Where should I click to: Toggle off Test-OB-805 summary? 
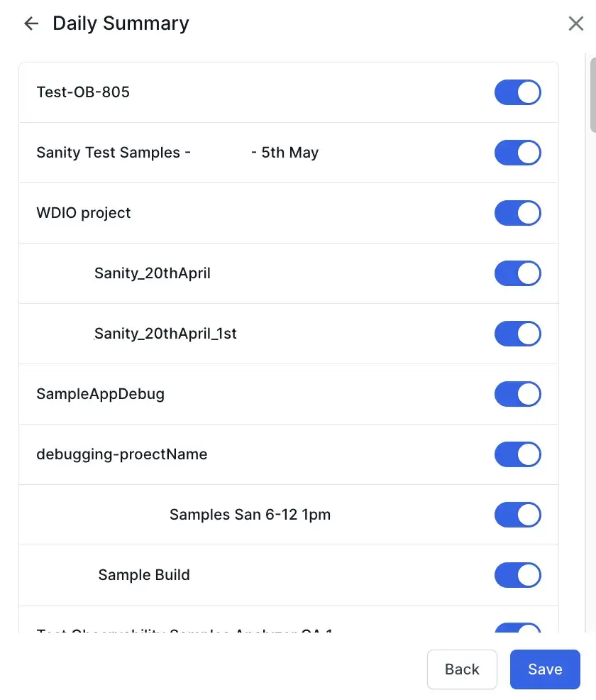point(517,92)
